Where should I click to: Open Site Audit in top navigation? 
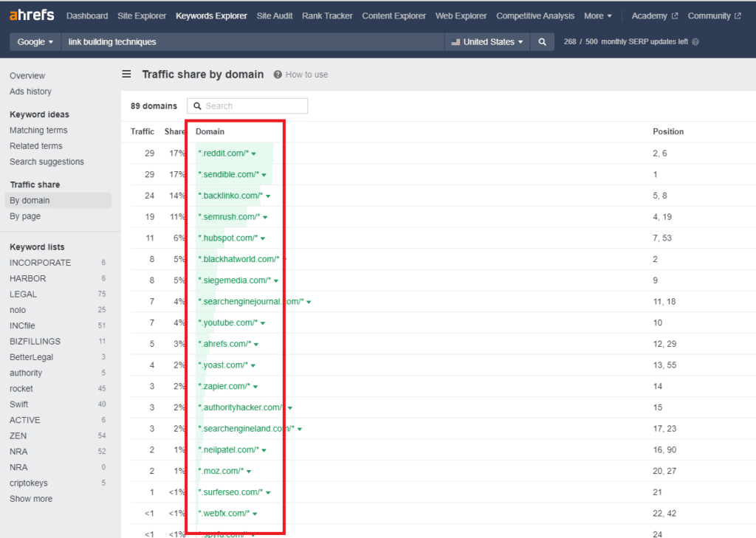tap(275, 16)
